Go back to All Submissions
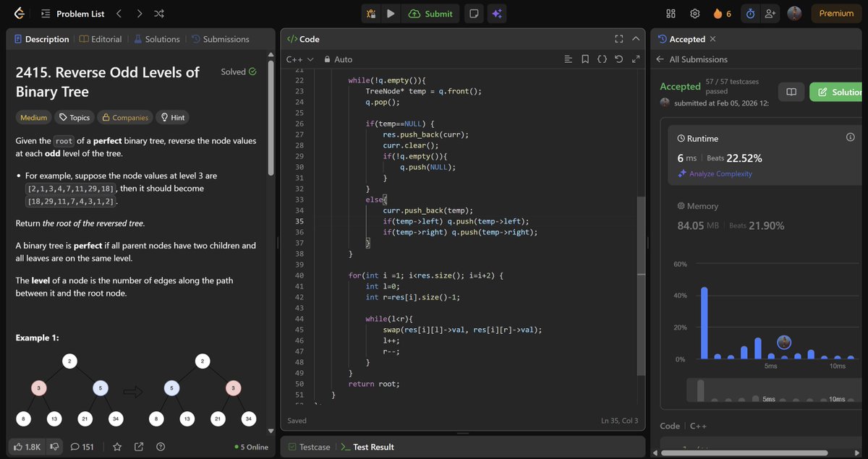The width and height of the screenshot is (868, 459). point(692,59)
